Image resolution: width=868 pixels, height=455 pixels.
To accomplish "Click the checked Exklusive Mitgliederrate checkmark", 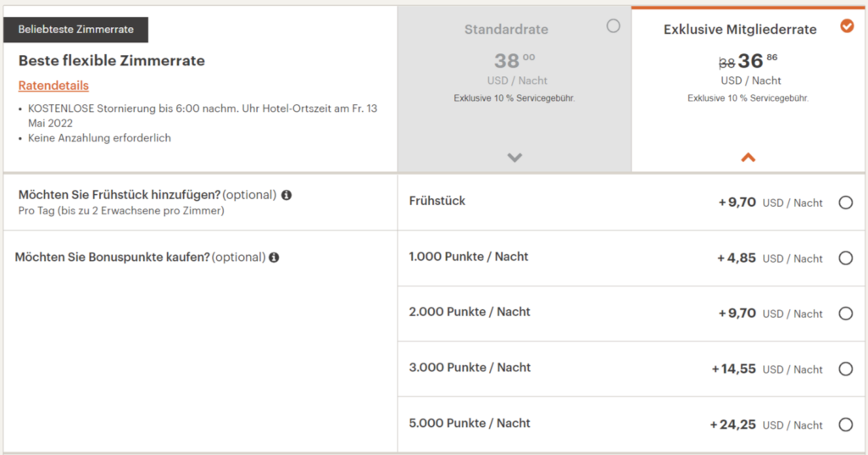I will (847, 26).
